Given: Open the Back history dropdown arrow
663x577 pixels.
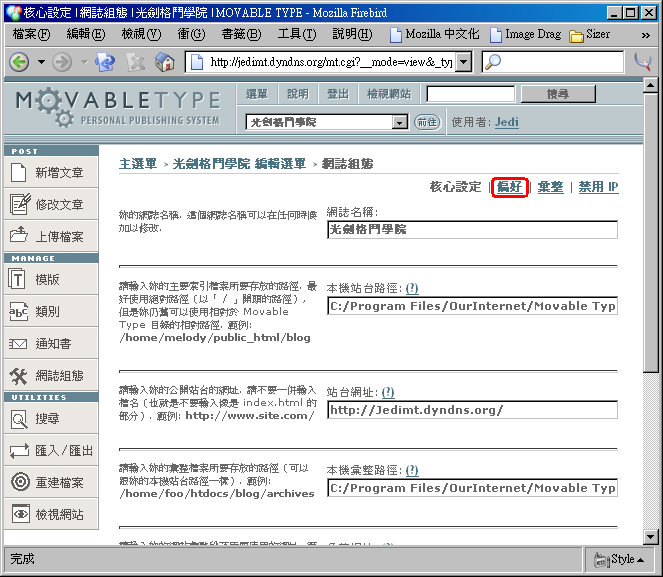Looking at the screenshot, I should coord(41,63).
